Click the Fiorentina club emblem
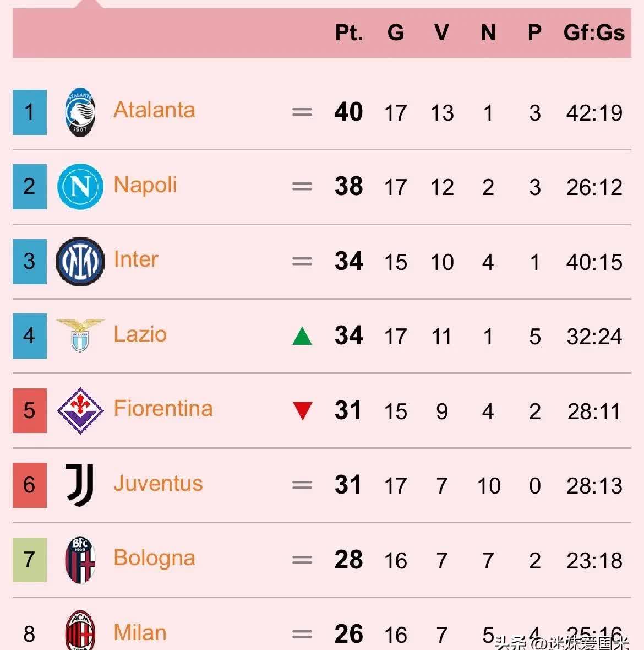Image resolution: width=644 pixels, height=650 pixels. 80,410
